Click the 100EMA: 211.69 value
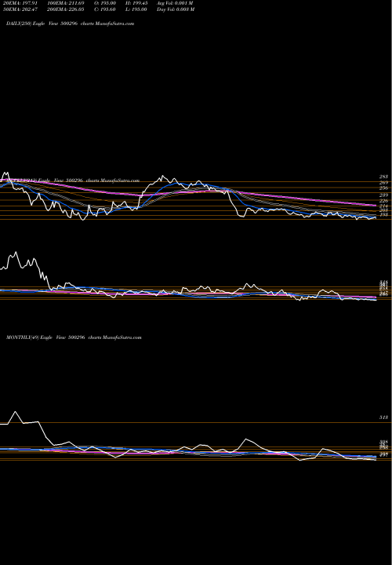 tap(67, 3)
